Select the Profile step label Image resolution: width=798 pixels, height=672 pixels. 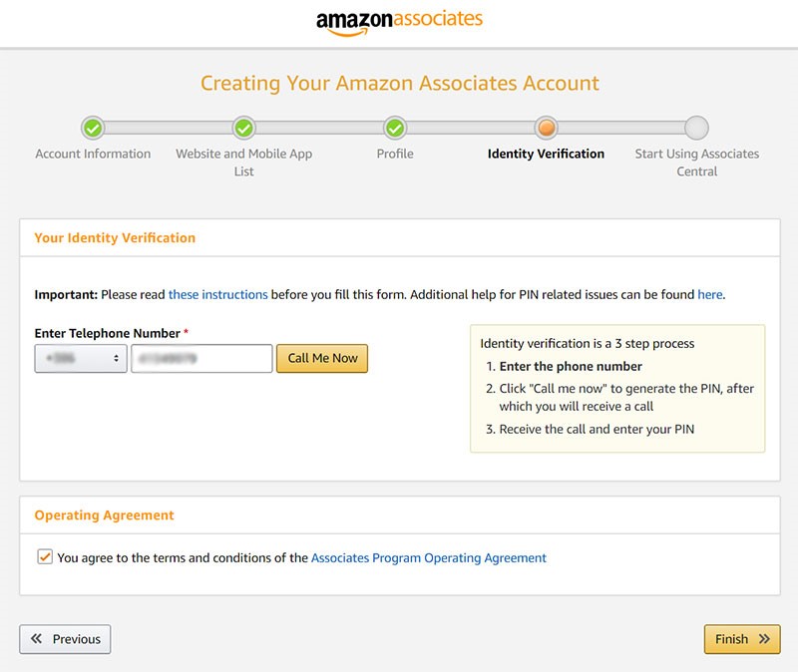(395, 154)
